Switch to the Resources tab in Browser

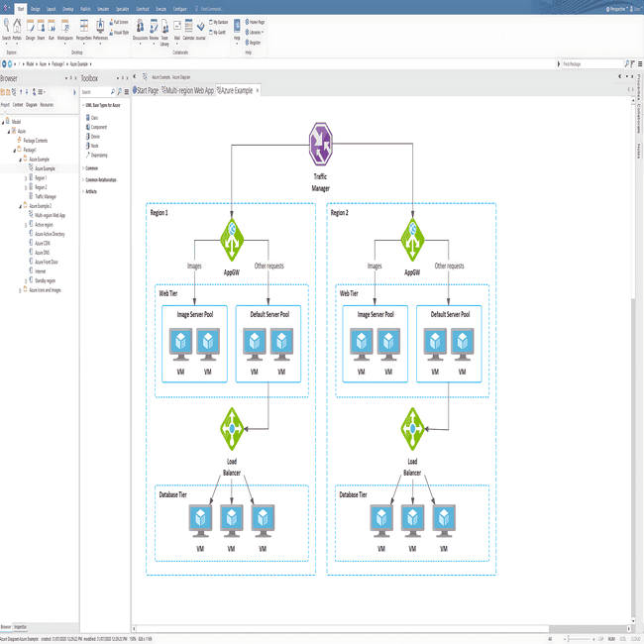(47, 105)
